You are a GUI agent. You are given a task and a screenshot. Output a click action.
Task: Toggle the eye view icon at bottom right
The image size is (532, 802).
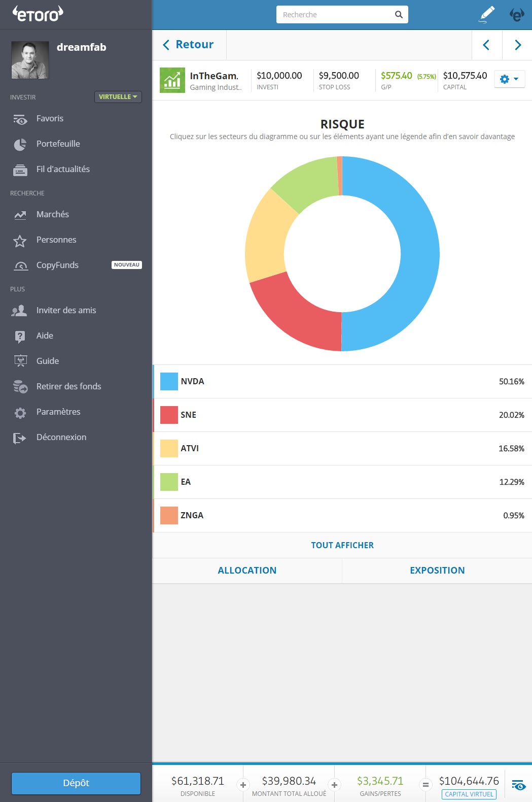518,785
